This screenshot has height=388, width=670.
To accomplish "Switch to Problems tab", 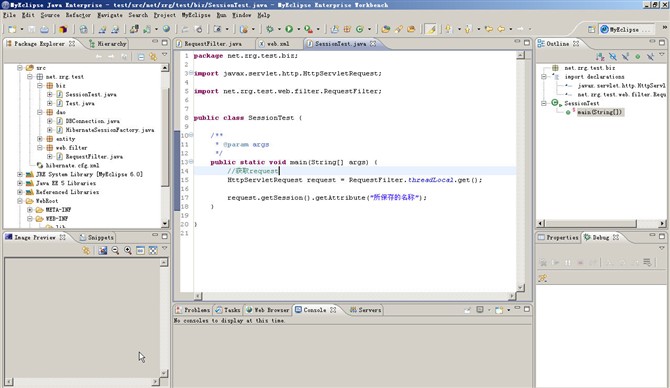I will tap(192, 310).
